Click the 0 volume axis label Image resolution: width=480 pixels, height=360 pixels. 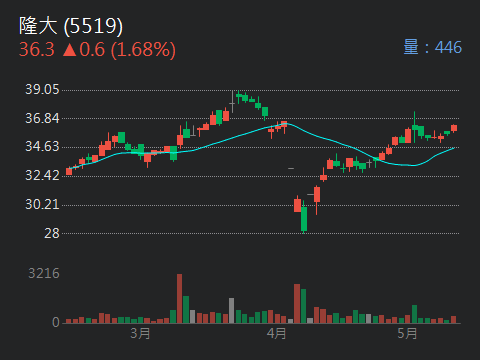(56, 322)
